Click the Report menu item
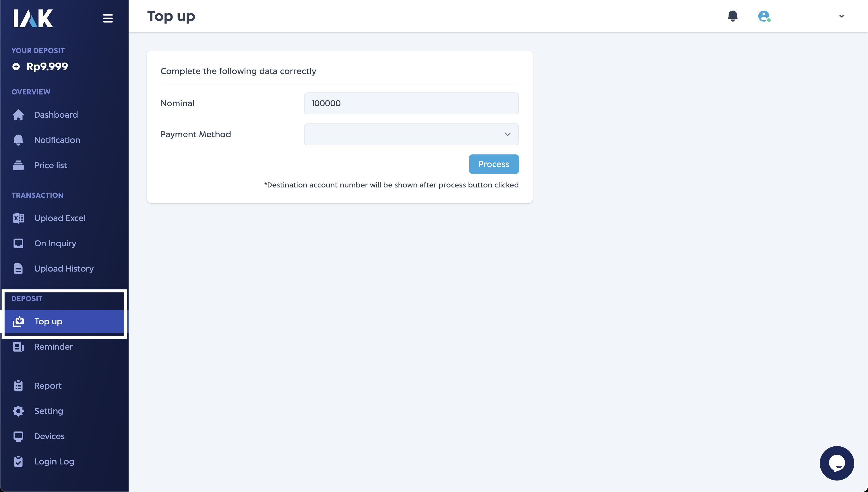 pos(48,385)
